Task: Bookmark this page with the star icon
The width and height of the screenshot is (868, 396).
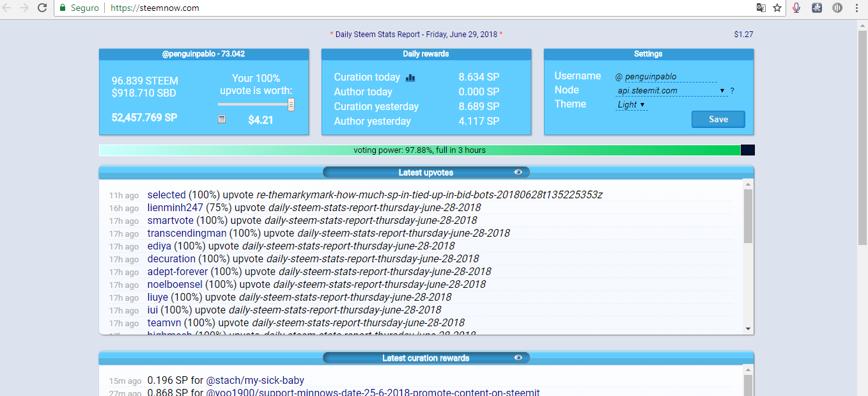Action: (777, 8)
